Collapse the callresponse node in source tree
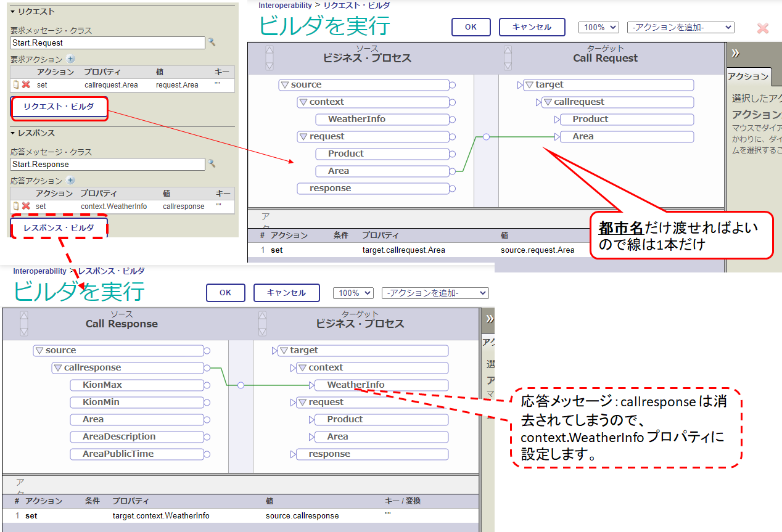 [58, 368]
